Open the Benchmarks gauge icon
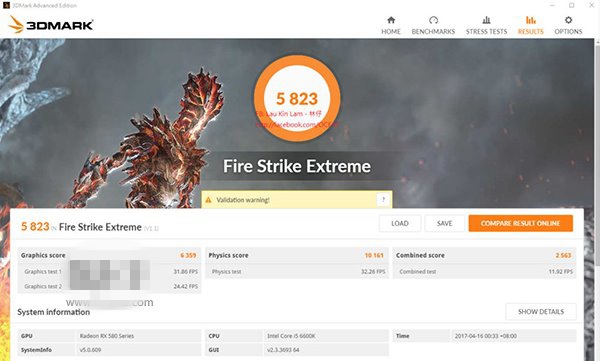This screenshot has height=361, width=600. pyautogui.click(x=433, y=20)
